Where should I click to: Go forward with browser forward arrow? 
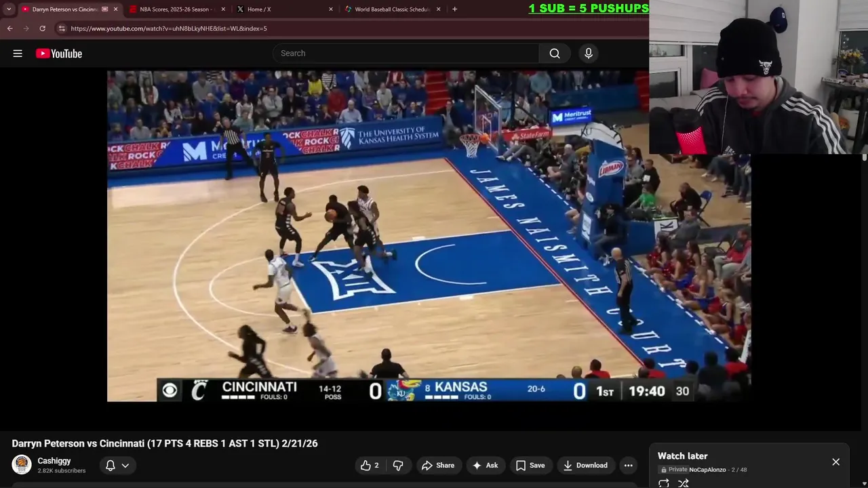pyautogui.click(x=26, y=28)
